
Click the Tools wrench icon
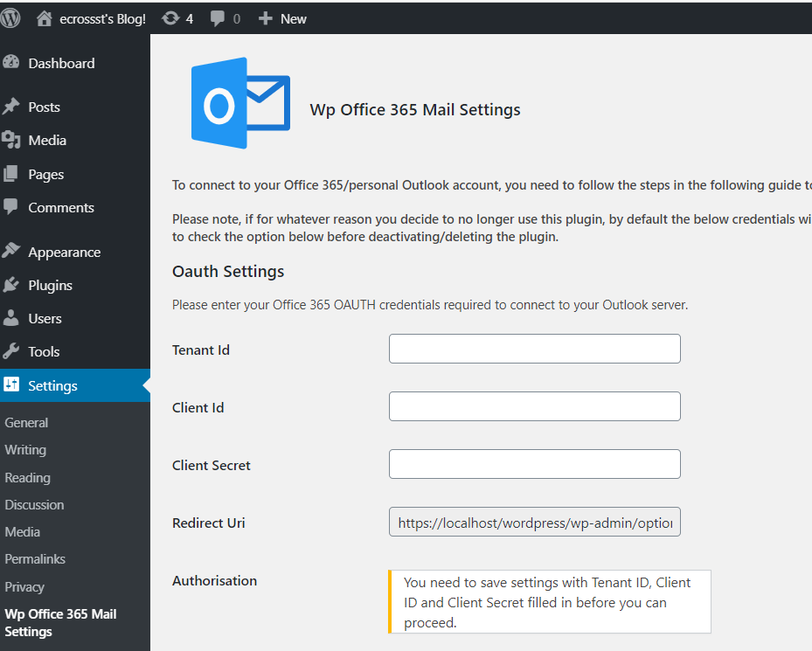point(10,351)
